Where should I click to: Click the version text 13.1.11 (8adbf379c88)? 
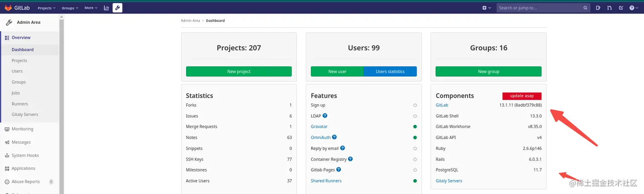point(520,105)
